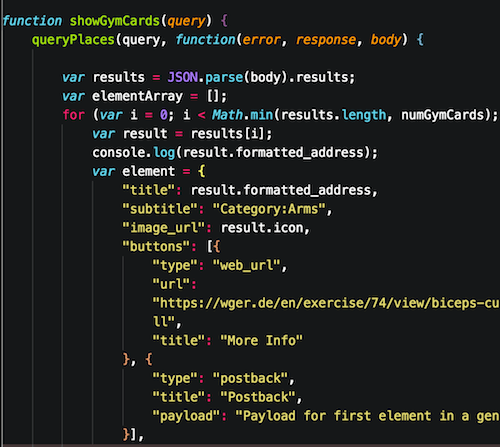Click the "buttons" key
Screen dimensions: 500x447
point(156,246)
